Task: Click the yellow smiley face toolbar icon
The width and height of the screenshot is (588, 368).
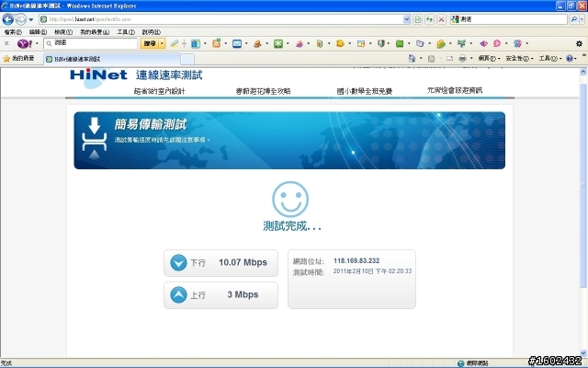Action: pyautogui.click(x=340, y=43)
